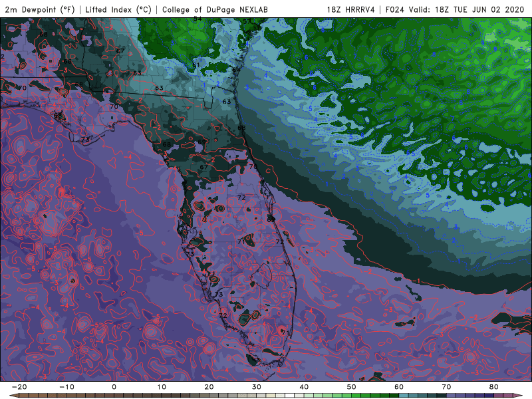Click the "57" dewpoint value at the map top
The height and width of the screenshot is (399, 532).
(x=247, y=21)
